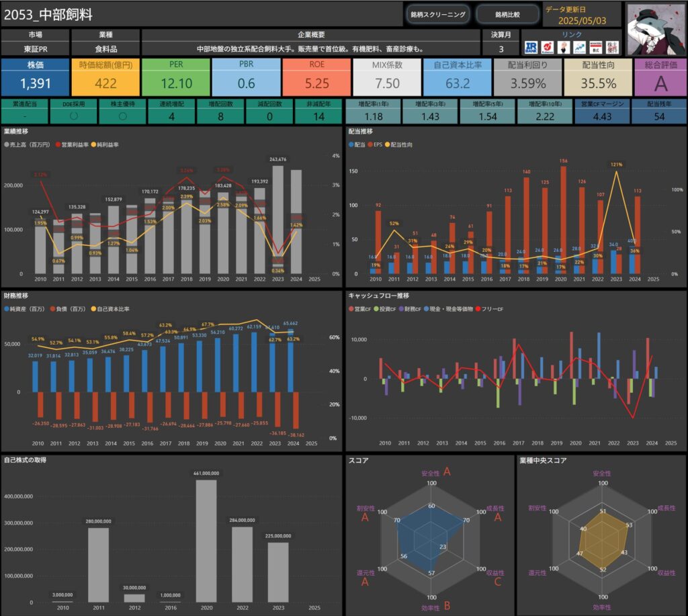Open the IR BANK link icon
Viewport: 688px width, 616px height.
pos(531,48)
